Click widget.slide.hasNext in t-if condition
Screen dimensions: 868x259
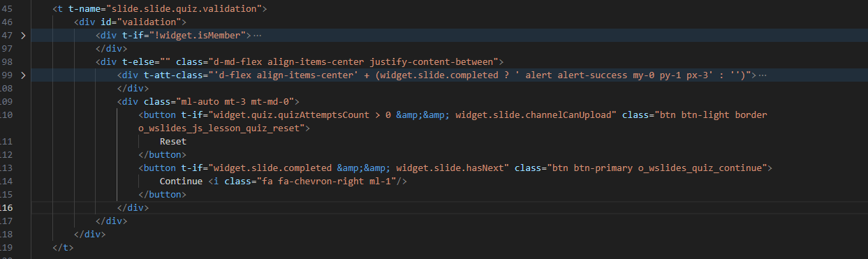(x=457, y=168)
